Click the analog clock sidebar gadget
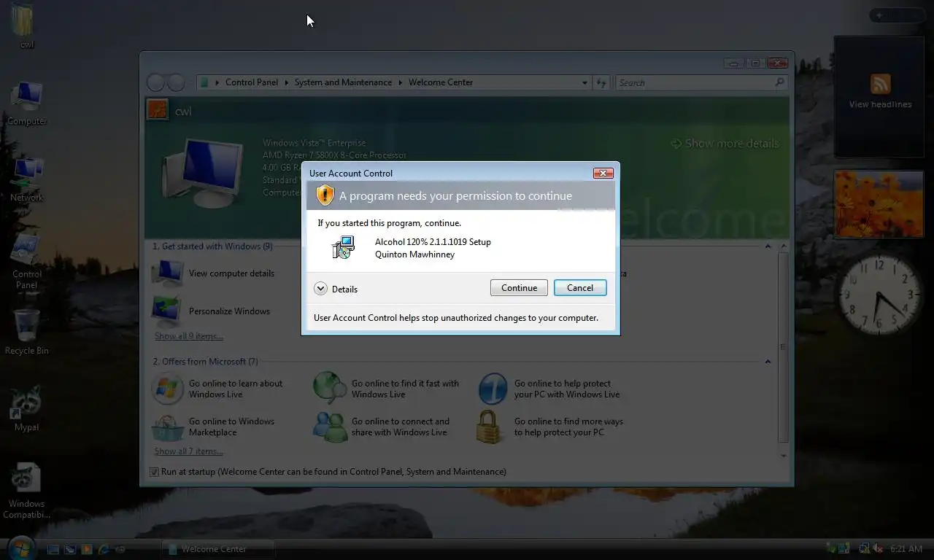The image size is (934, 560). pyautogui.click(x=879, y=295)
